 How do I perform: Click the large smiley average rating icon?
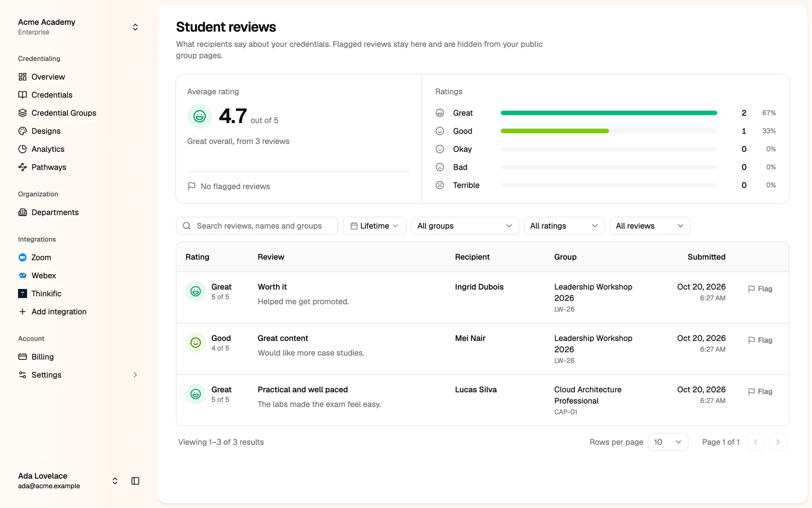click(x=199, y=116)
